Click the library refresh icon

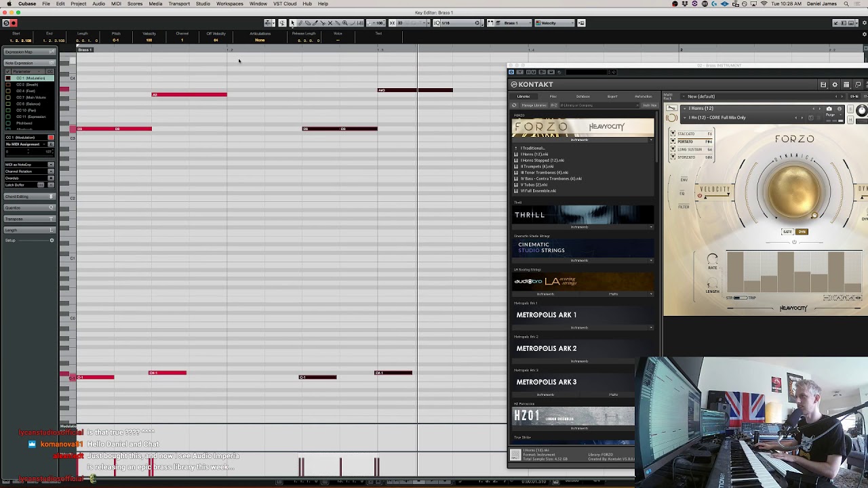(514, 105)
